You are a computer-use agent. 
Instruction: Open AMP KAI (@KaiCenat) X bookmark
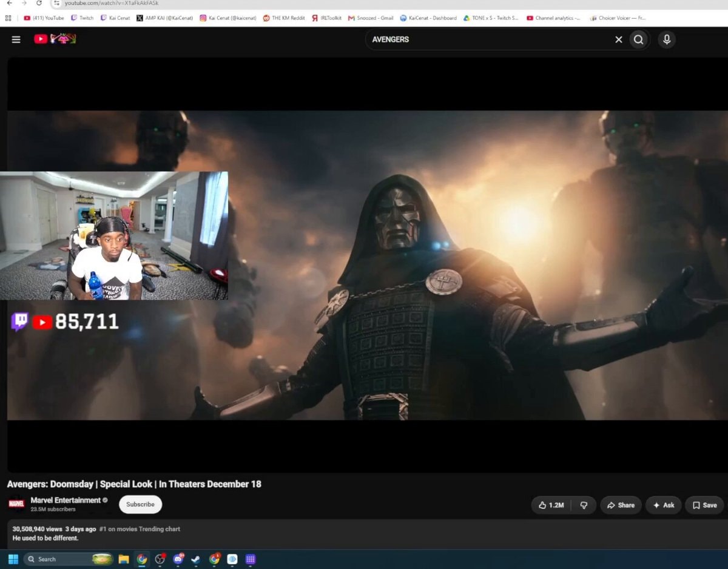click(165, 18)
